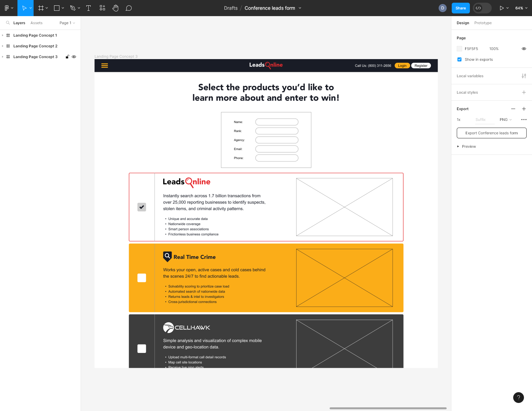Screen dimensions: 532x411
Task: Add a local style with plus
Action: tap(524, 92)
